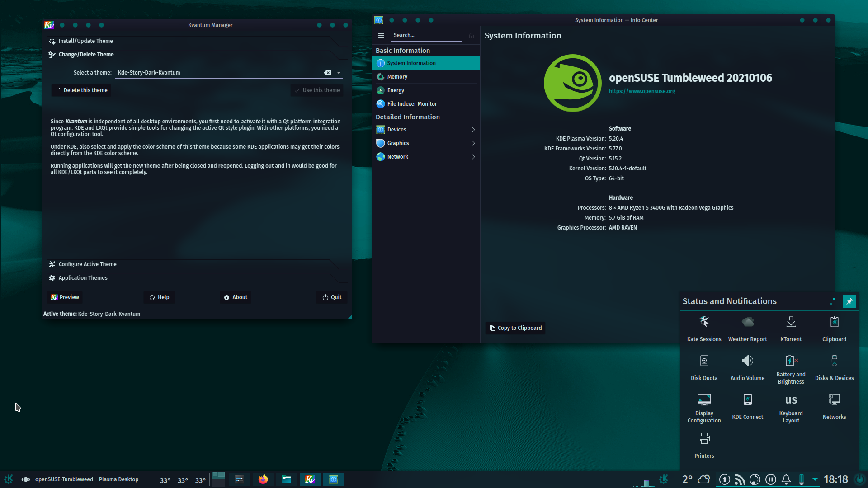The height and width of the screenshot is (488, 868).
Task: Open the theme selection dropdown arrow
Action: tap(339, 73)
